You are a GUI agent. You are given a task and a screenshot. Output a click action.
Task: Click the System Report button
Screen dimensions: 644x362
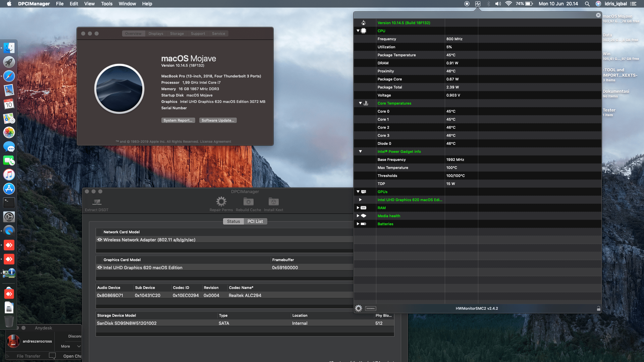178,120
